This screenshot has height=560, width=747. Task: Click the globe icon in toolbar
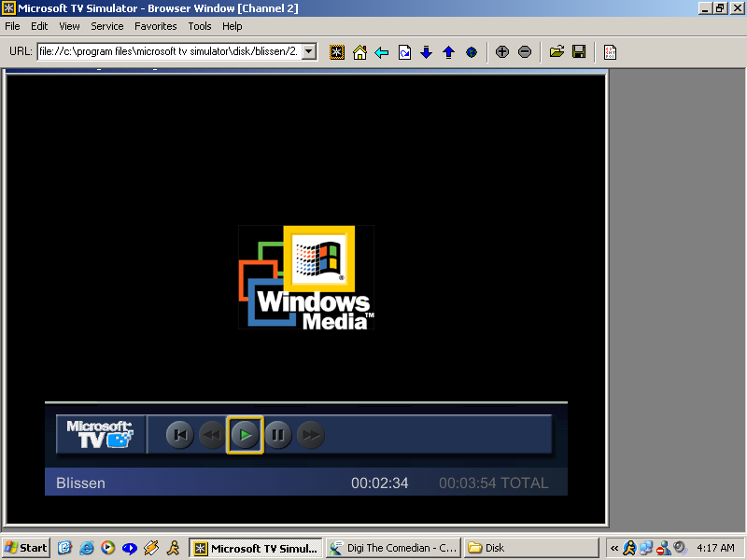pyautogui.click(x=472, y=52)
